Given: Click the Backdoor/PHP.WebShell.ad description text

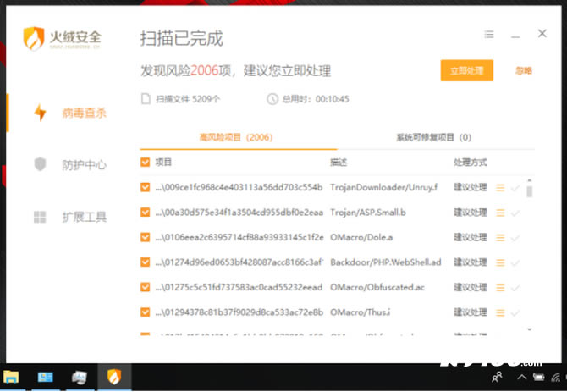Looking at the screenshot, I should 385,262.
